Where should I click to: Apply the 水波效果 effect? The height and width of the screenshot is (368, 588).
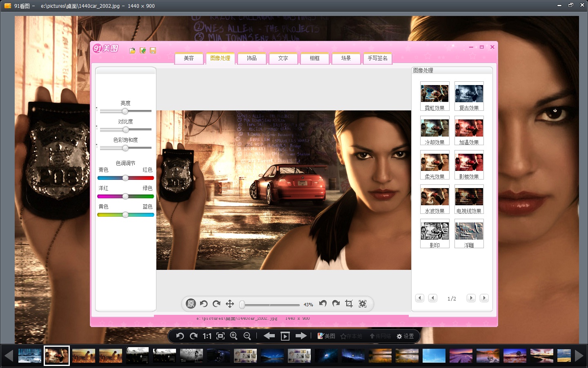435,200
